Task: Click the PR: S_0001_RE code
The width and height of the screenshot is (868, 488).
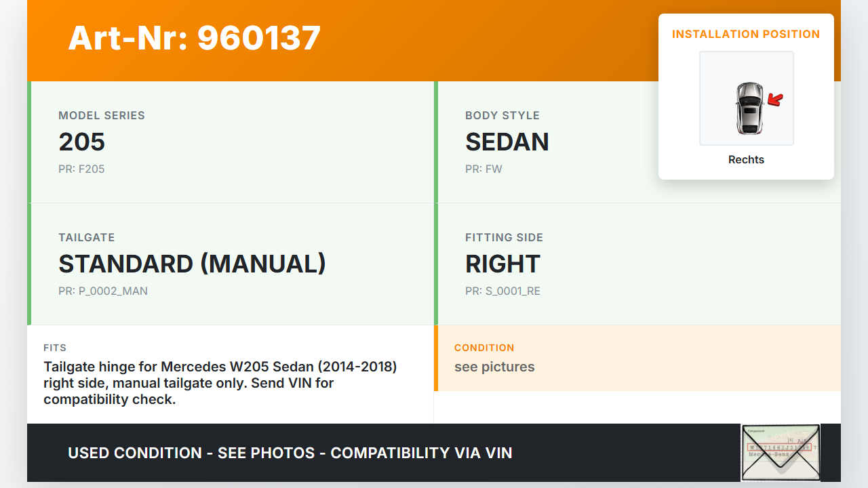Action: click(502, 291)
